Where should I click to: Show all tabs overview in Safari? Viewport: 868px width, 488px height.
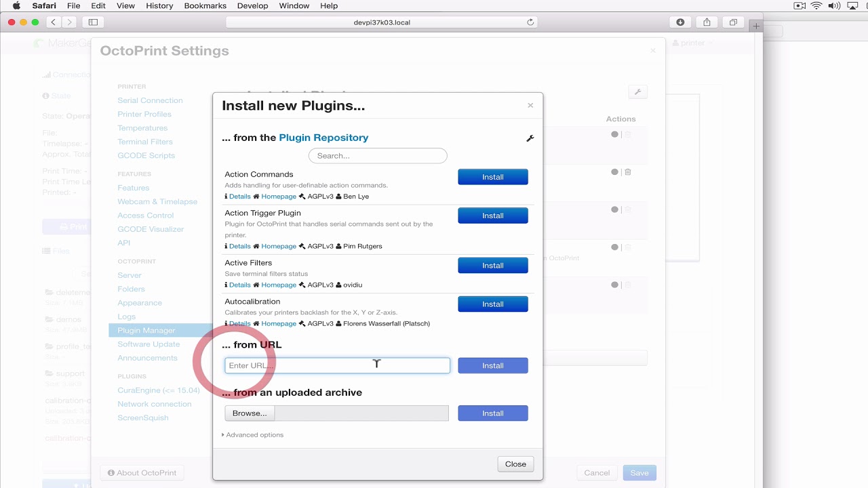point(733,22)
